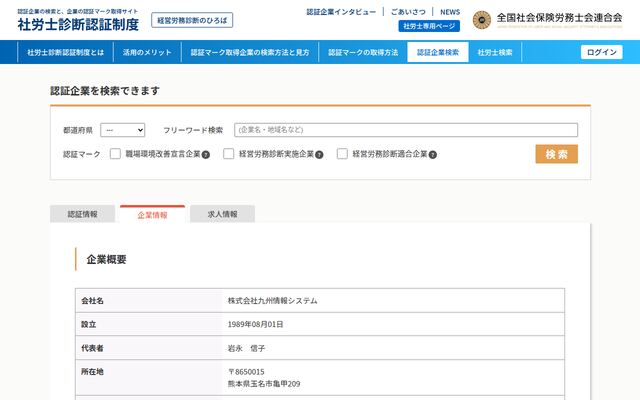Click the 企業概要 section heading

[106, 260]
